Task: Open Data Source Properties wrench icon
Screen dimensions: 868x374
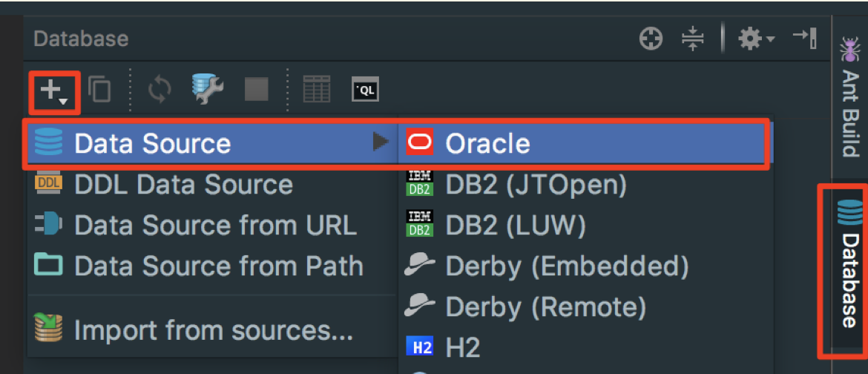Action: [208, 89]
